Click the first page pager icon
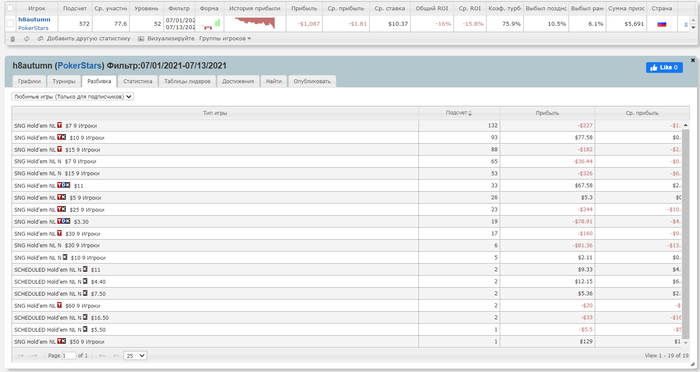 [x=21, y=355]
